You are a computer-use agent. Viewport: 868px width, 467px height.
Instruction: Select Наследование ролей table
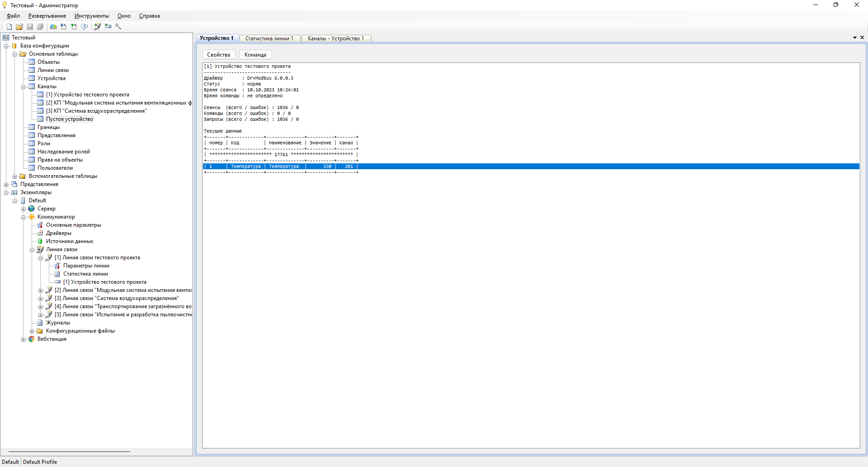[x=64, y=152]
